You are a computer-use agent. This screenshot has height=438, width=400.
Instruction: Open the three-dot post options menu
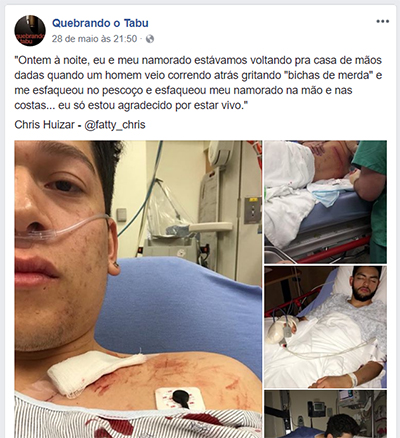(382, 21)
